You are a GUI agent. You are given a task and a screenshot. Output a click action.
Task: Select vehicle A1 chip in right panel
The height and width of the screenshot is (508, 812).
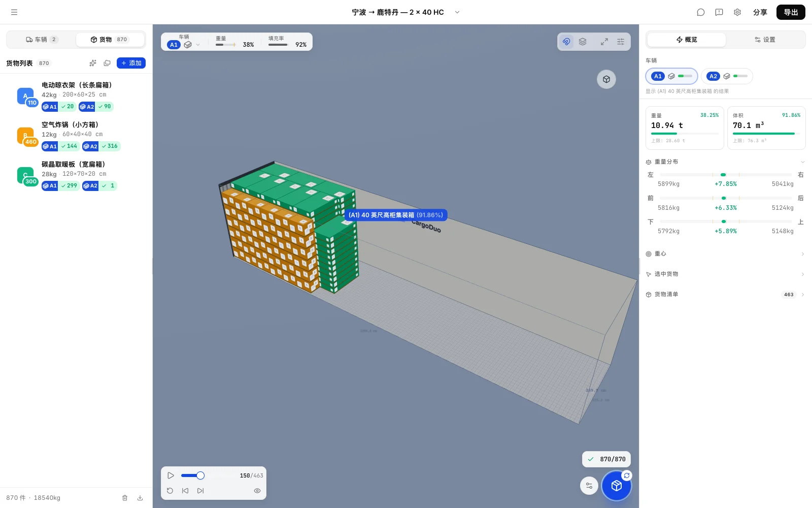click(x=672, y=76)
